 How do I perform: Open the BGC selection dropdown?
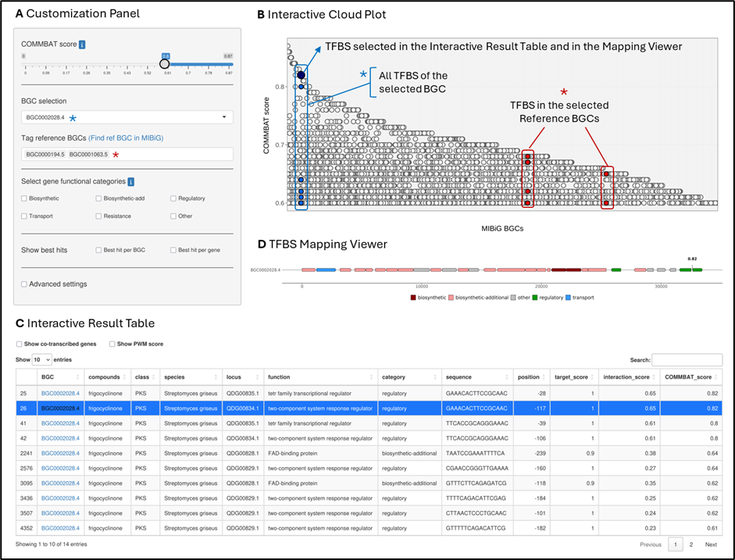pos(127,118)
